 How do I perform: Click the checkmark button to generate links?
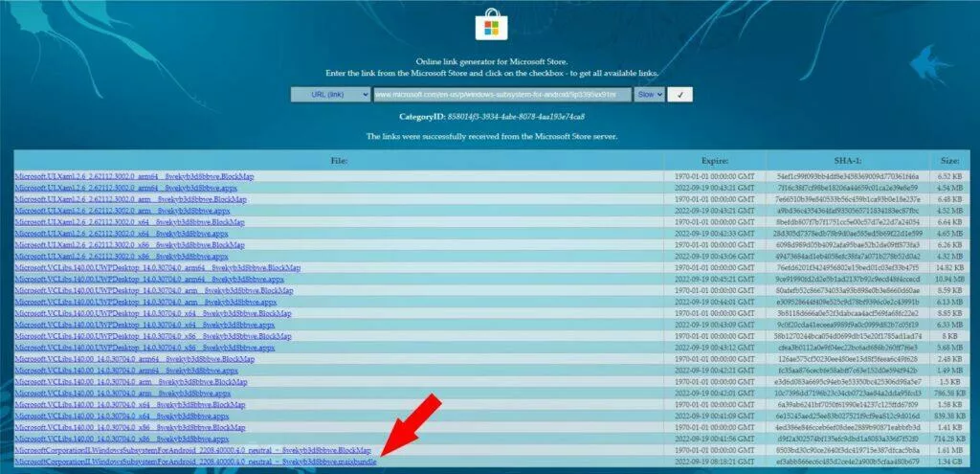(680, 95)
